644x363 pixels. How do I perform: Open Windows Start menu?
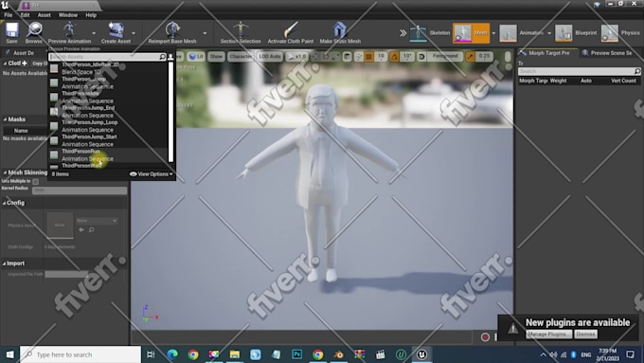point(9,354)
